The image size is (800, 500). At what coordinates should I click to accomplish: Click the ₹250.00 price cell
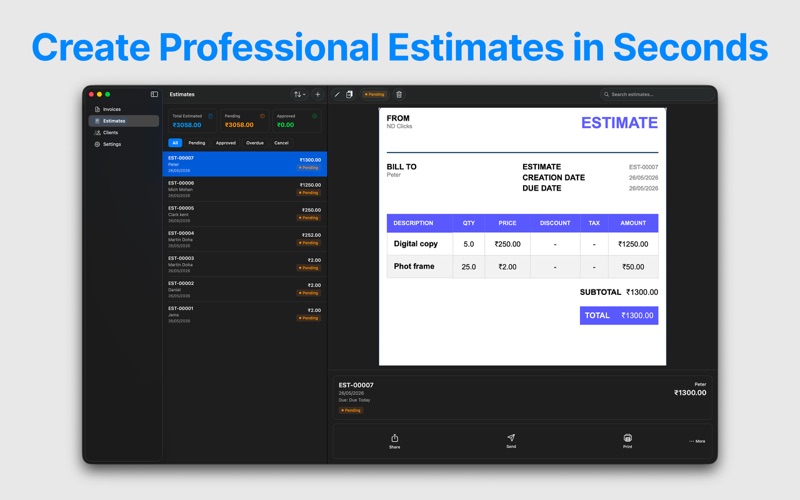point(507,244)
